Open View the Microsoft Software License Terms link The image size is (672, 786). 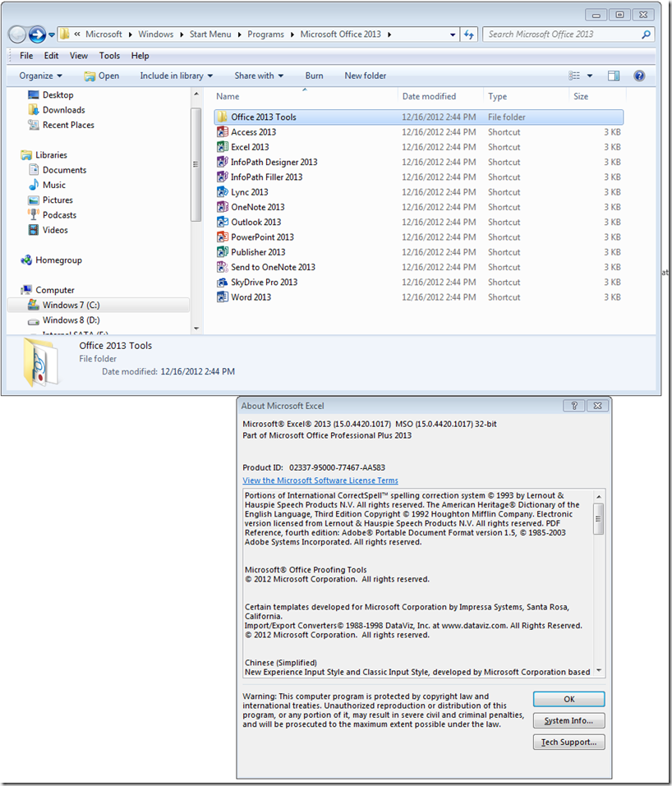[320, 480]
